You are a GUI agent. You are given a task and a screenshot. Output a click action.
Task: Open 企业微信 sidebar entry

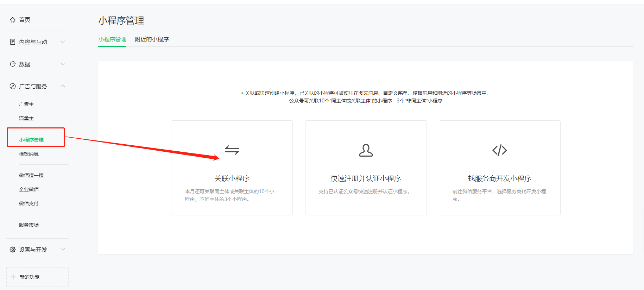click(x=29, y=189)
